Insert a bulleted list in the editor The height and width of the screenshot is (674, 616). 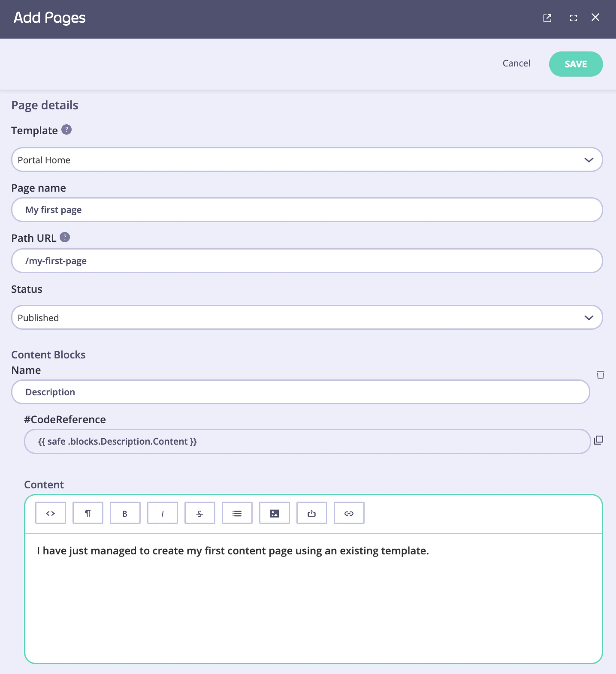(237, 513)
